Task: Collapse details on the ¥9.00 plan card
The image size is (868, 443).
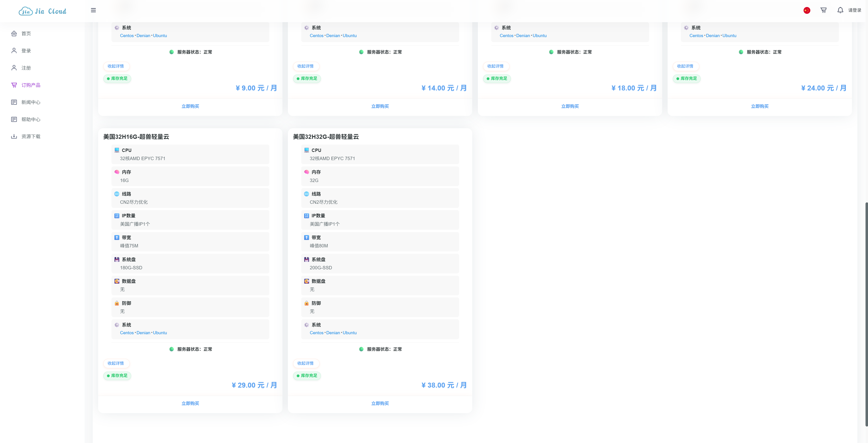Action: click(116, 66)
